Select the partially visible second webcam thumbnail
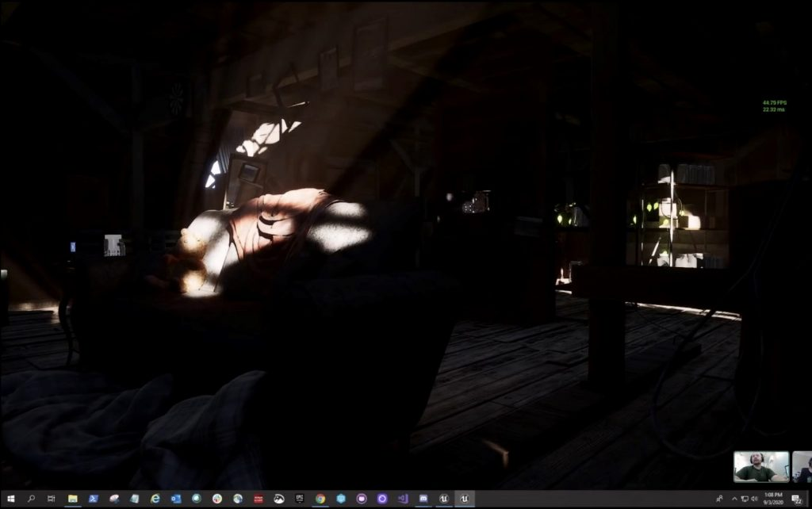The height and width of the screenshot is (509, 812). point(802,466)
